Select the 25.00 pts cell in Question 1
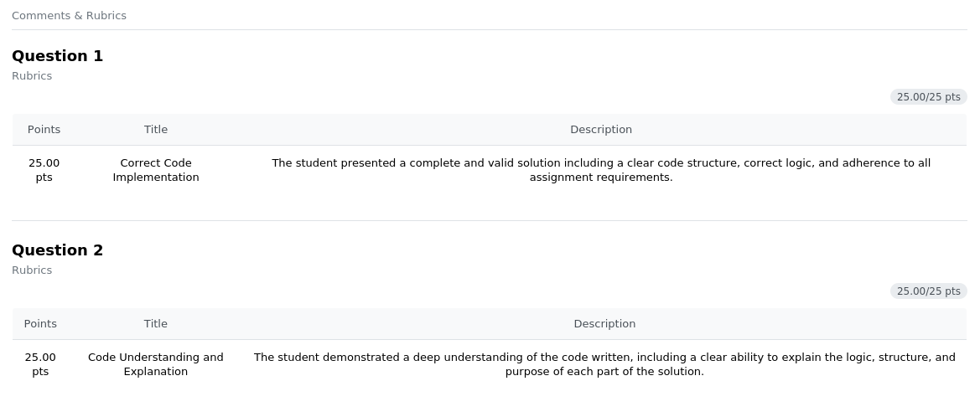The width and height of the screenshot is (980, 417). 44,170
